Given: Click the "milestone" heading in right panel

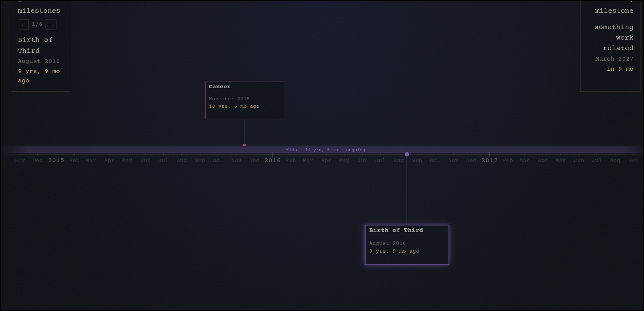Looking at the screenshot, I should click(x=614, y=11).
